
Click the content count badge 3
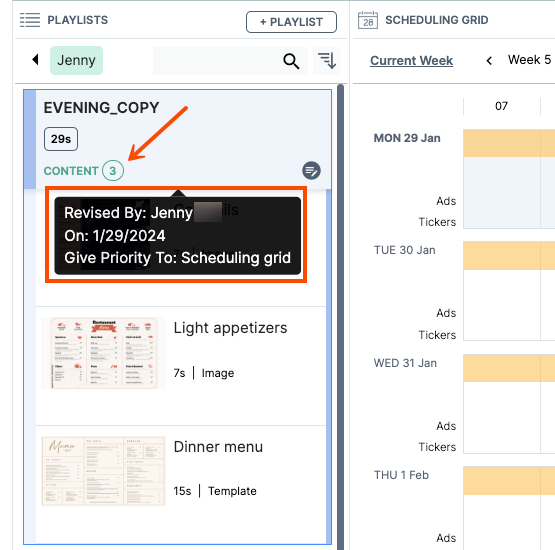click(x=113, y=171)
